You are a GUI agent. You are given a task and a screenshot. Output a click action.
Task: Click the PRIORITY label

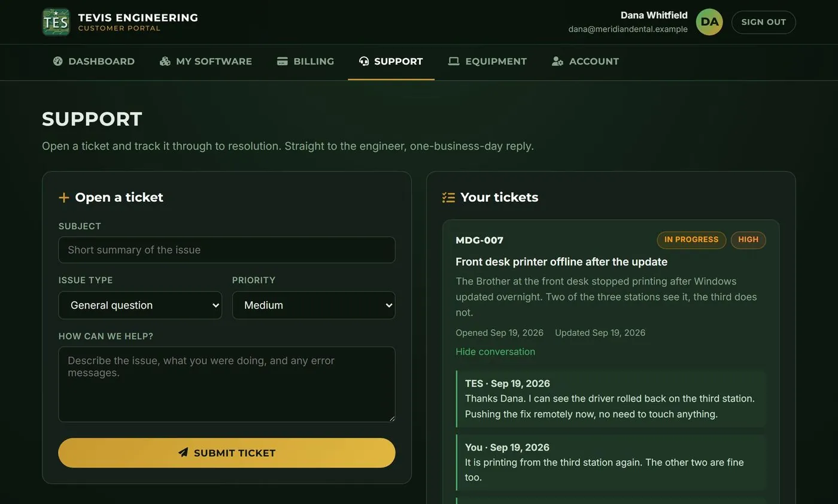pyautogui.click(x=254, y=280)
